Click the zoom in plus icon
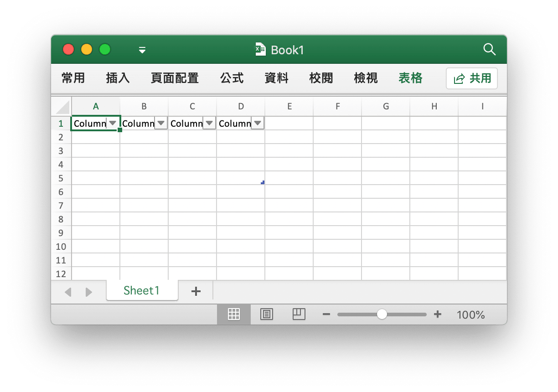558x392 pixels. coord(438,314)
